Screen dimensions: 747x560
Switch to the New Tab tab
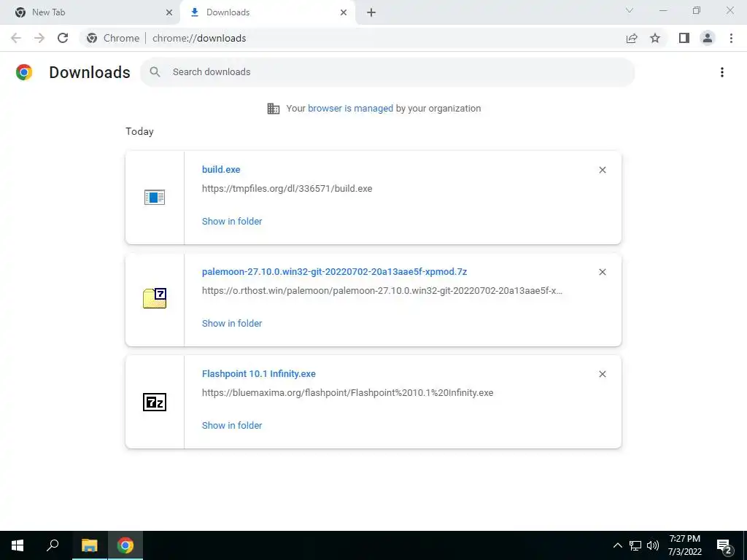point(90,12)
